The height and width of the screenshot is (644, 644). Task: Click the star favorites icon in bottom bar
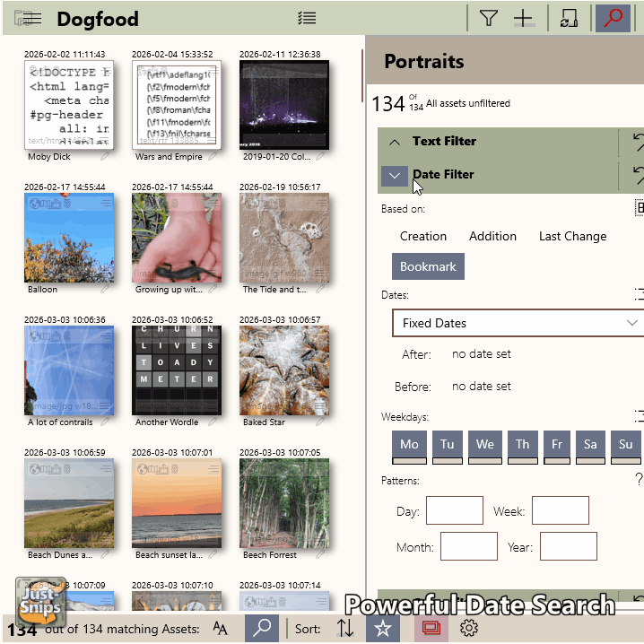[383, 628]
